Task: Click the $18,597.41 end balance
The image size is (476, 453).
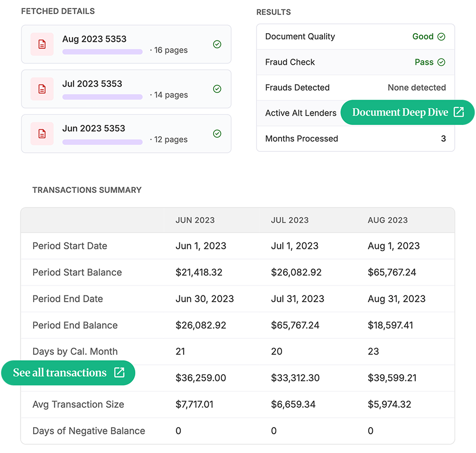Action: point(390,325)
